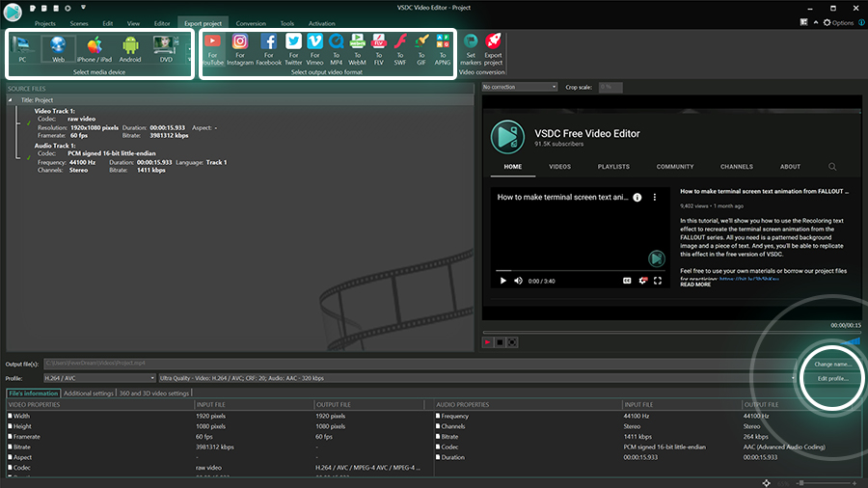Select the File's information tab
This screenshot has height=488, width=868.
33,393
